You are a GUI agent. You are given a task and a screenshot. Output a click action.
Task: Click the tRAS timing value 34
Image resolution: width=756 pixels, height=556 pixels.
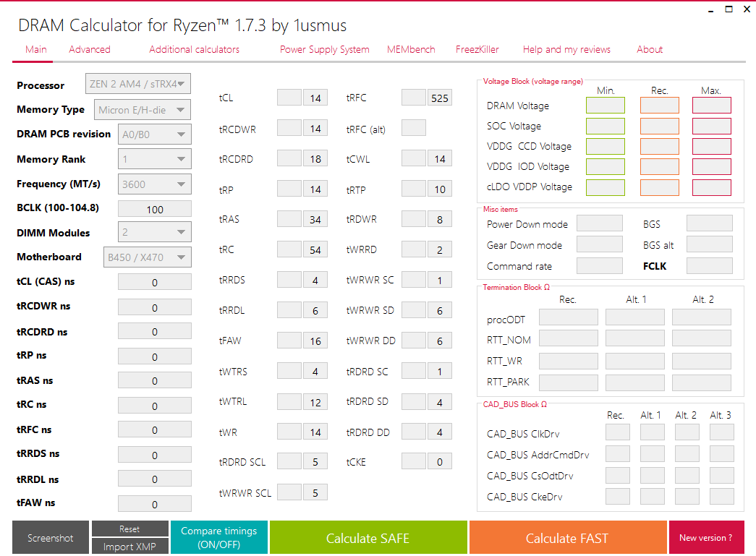(x=315, y=219)
